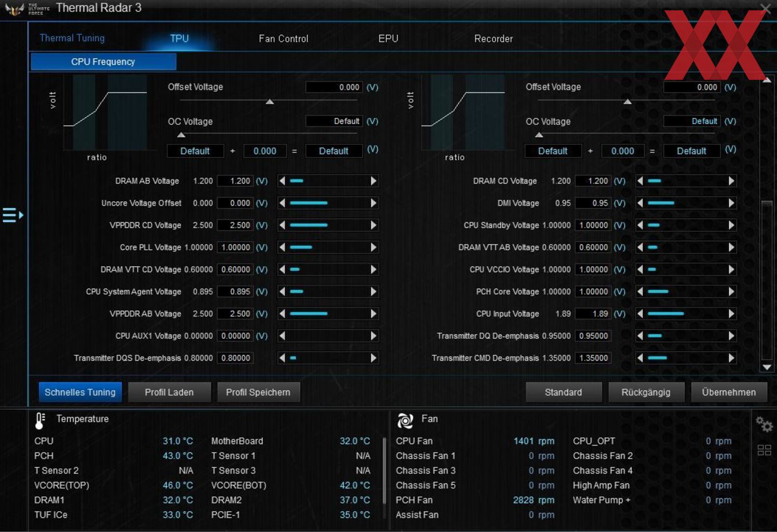Click left OC Voltage Default base field
The height and width of the screenshot is (532, 777).
click(195, 151)
